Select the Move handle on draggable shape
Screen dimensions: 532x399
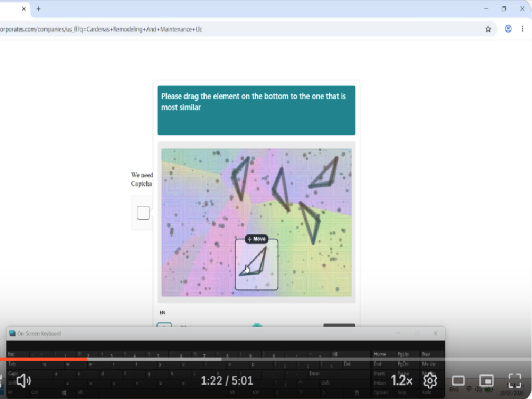tap(256, 239)
